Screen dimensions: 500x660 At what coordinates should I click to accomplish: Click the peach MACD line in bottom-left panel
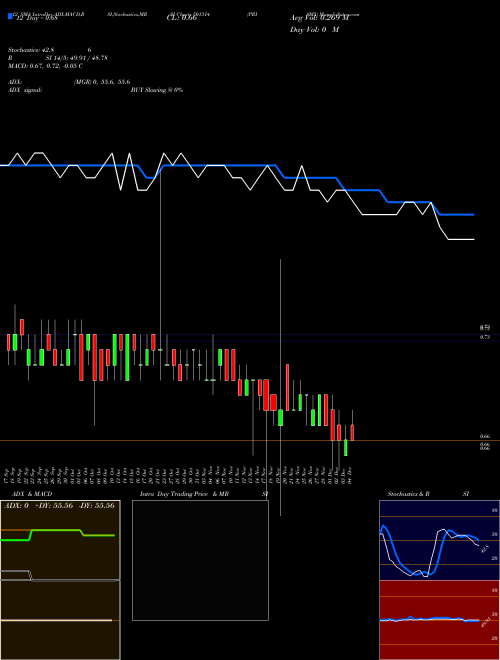click(x=56, y=620)
